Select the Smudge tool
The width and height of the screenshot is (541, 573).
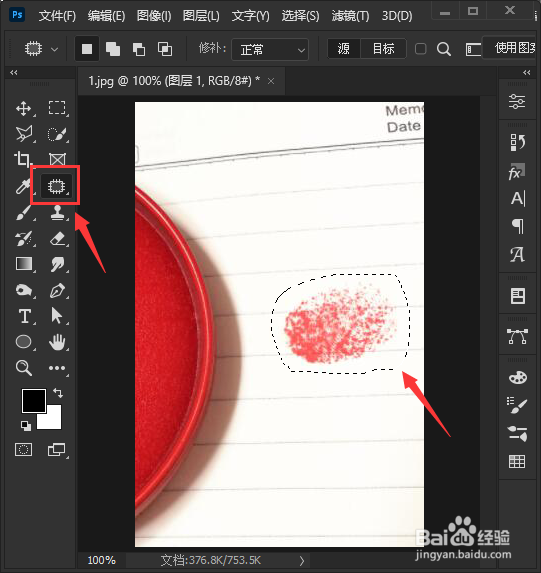[57, 264]
